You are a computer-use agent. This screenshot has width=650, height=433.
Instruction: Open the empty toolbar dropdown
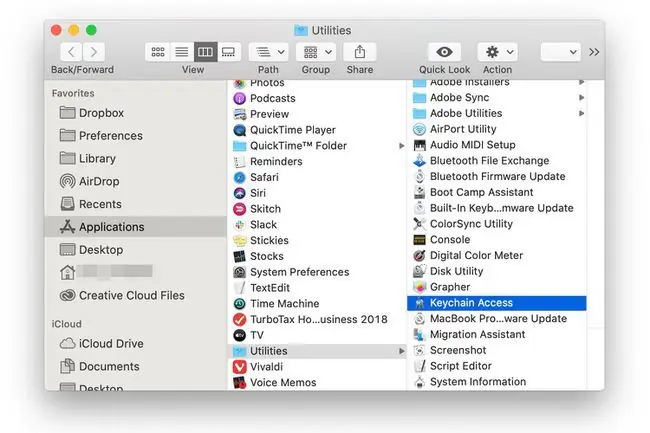[x=560, y=52]
